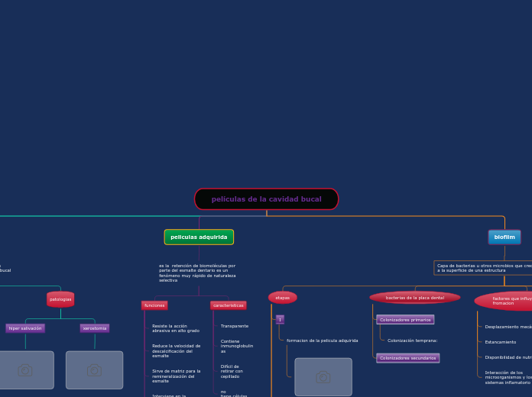The width and height of the screenshot is (532, 397).
Task: Click the 'Transparente' characteristic text
Action: tap(235, 326)
